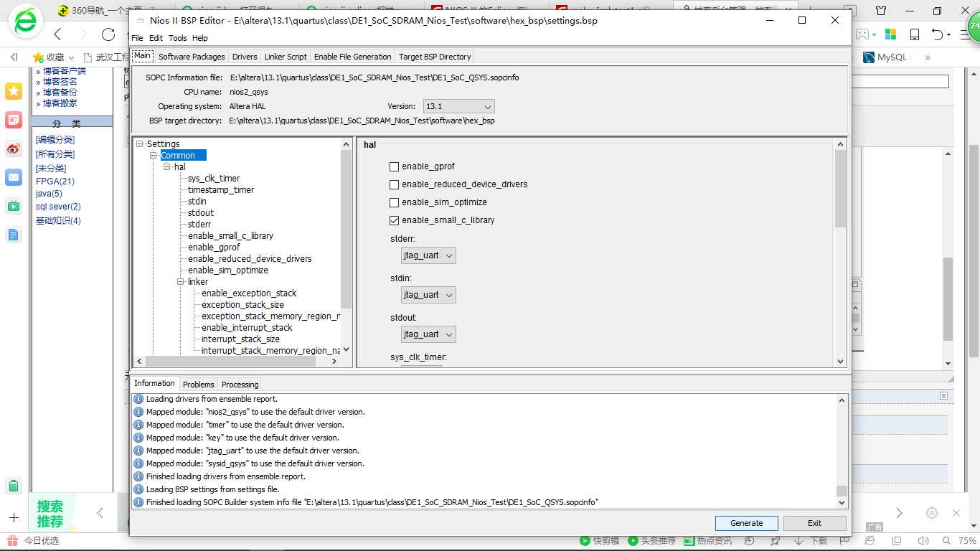
Task: Collapse the Common tree node
Action: [x=154, y=156]
